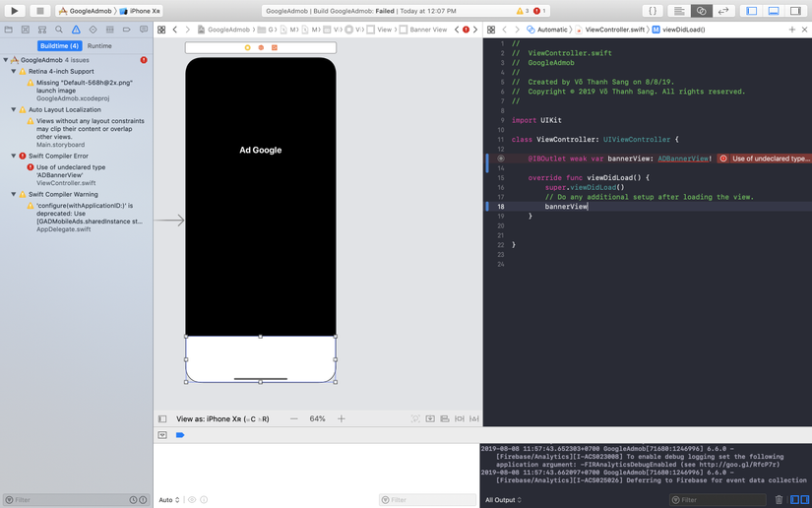Toggle breakpoints activation in debug bar
Screen dimensions: 812x508
pos(180,435)
